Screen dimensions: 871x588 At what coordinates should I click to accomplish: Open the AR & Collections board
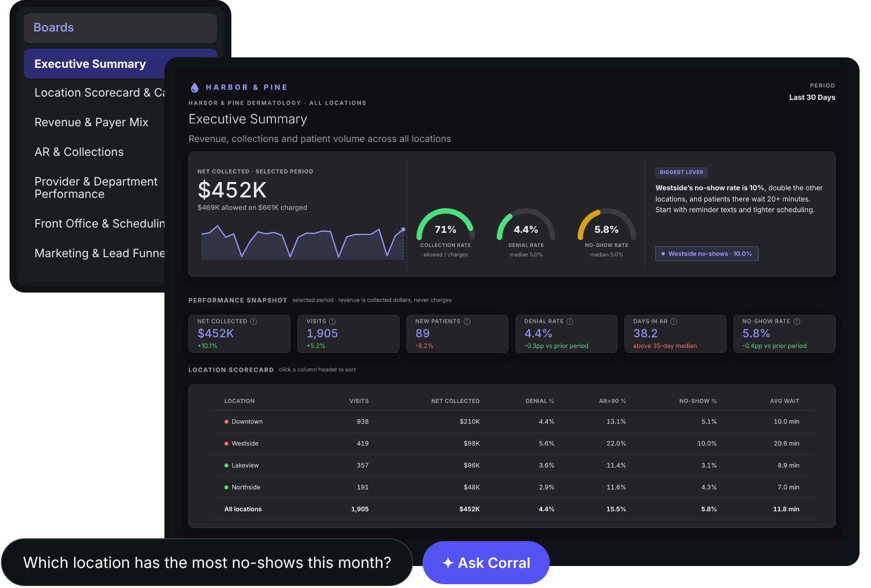coord(79,152)
